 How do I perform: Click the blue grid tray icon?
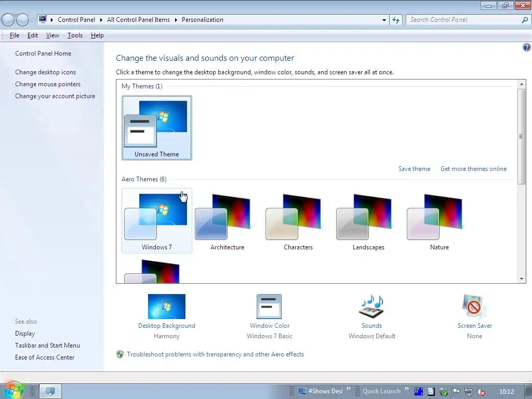click(419, 392)
